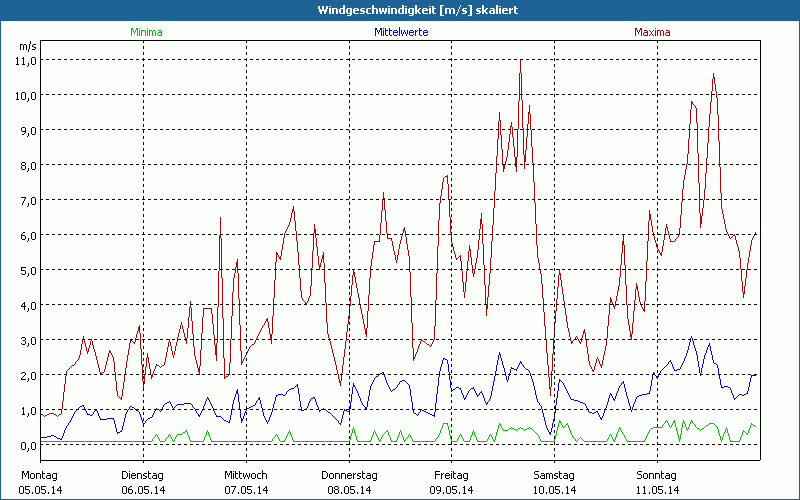The width and height of the screenshot is (800, 500).
Task: Click the Freitag day label
Action: click(x=452, y=474)
